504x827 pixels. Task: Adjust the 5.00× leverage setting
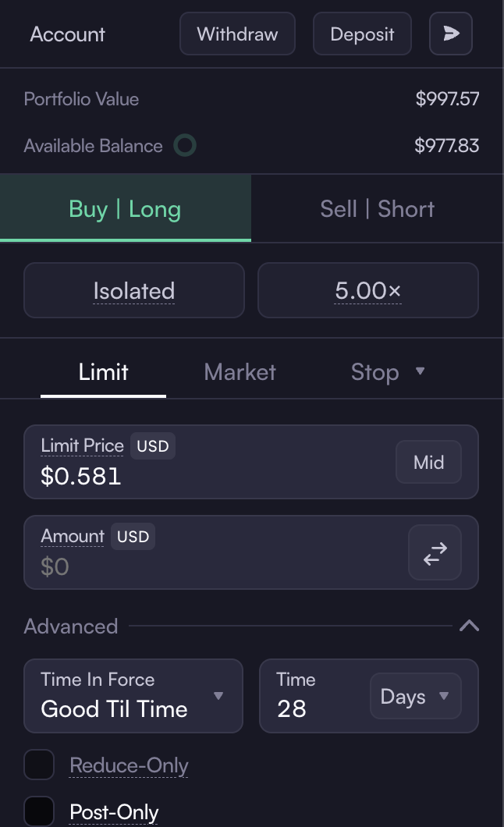(368, 290)
